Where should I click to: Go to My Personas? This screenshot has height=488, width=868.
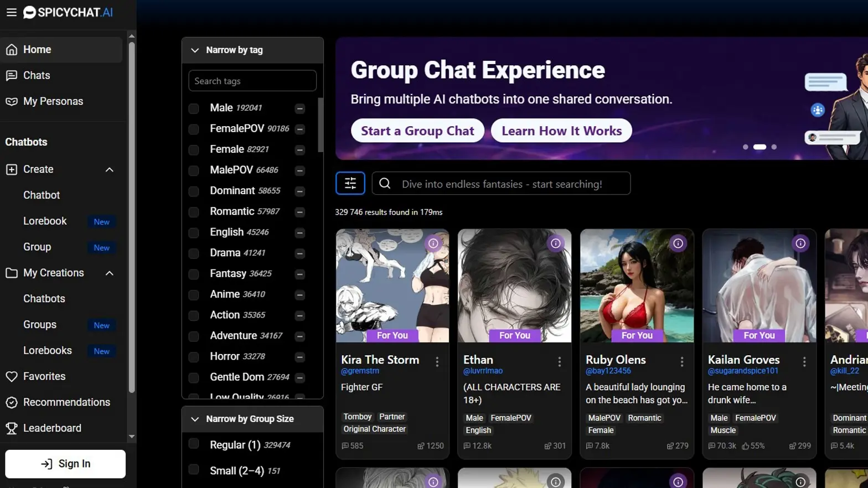pyautogui.click(x=53, y=101)
